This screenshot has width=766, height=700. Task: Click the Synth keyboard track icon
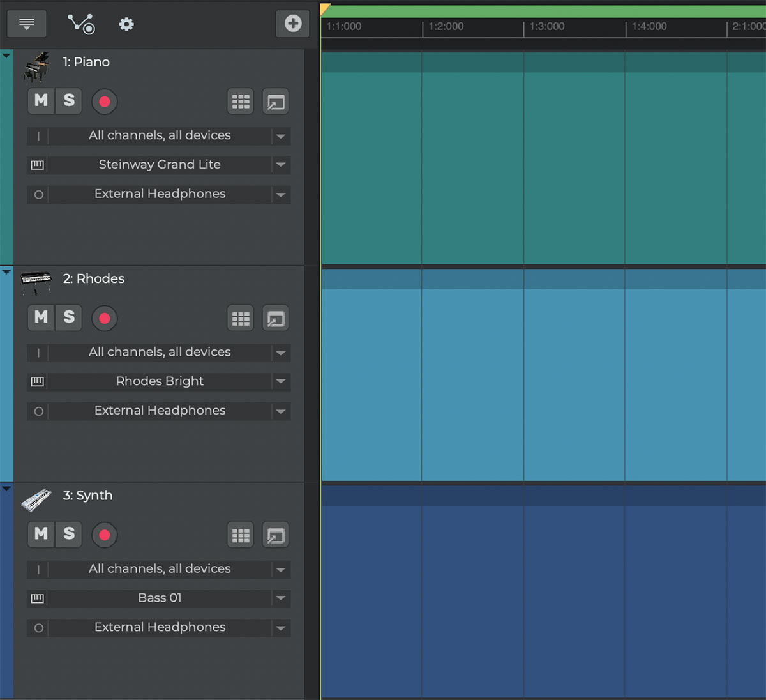coord(36,500)
